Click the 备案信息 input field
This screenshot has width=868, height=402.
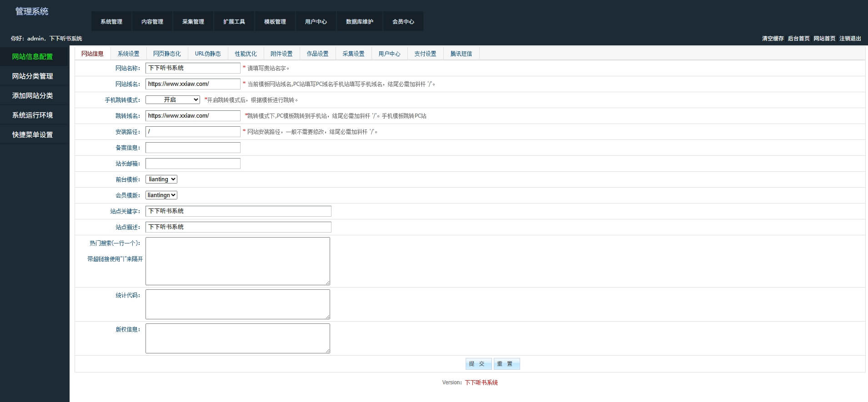193,148
